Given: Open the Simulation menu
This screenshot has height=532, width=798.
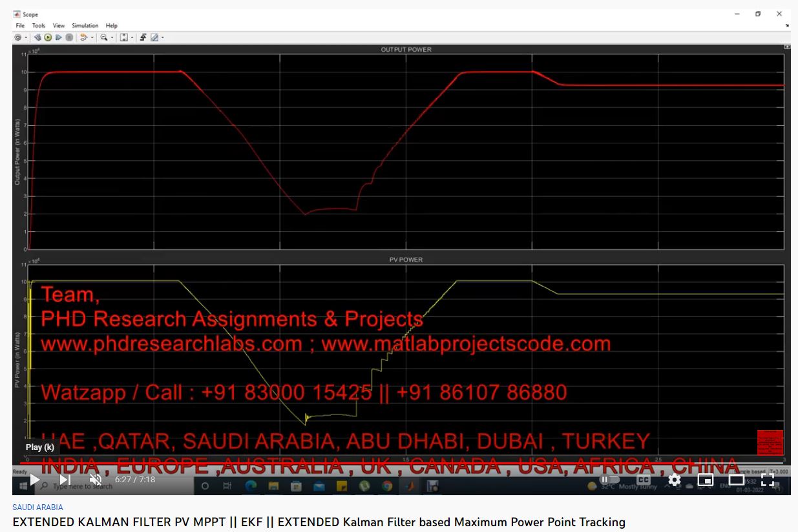Looking at the screenshot, I should (x=85, y=26).
